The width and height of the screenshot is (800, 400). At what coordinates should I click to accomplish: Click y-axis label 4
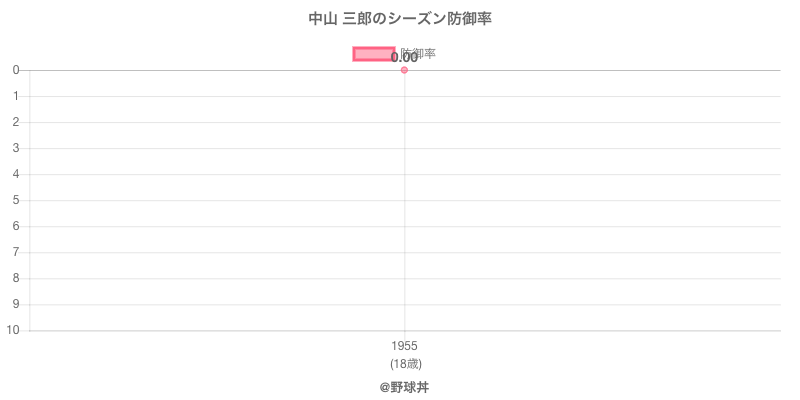[x=16, y=174]
